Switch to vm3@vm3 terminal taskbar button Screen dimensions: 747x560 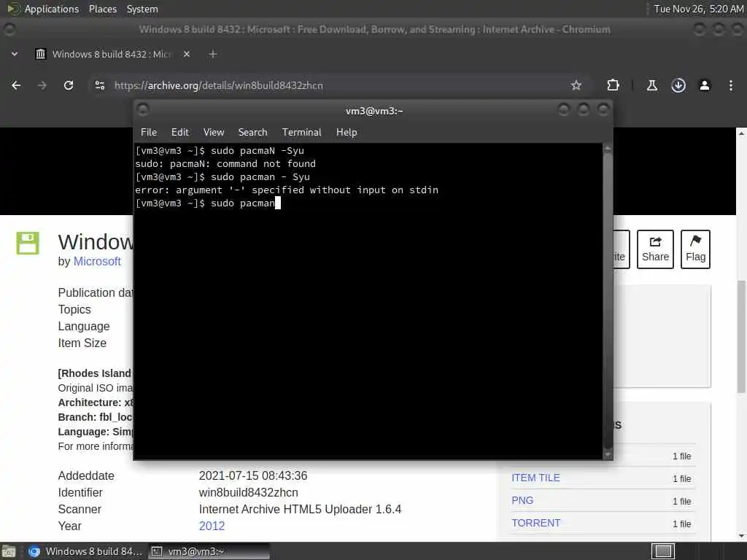click(209, 551)
